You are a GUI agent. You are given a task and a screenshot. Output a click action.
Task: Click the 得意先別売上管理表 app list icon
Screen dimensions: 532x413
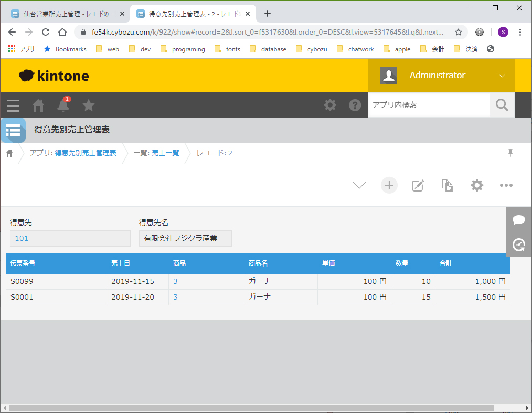(13, 130)
